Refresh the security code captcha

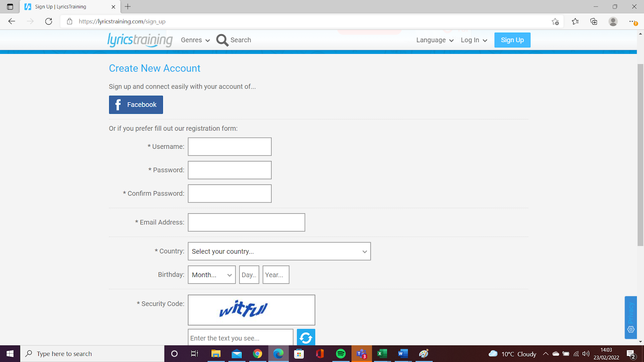(x=306, y=338)
